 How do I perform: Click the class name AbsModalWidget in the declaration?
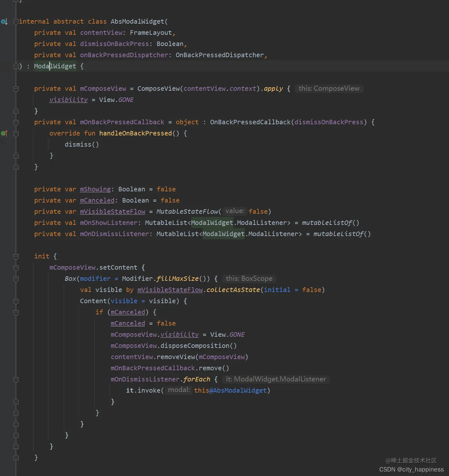point(138,21)
